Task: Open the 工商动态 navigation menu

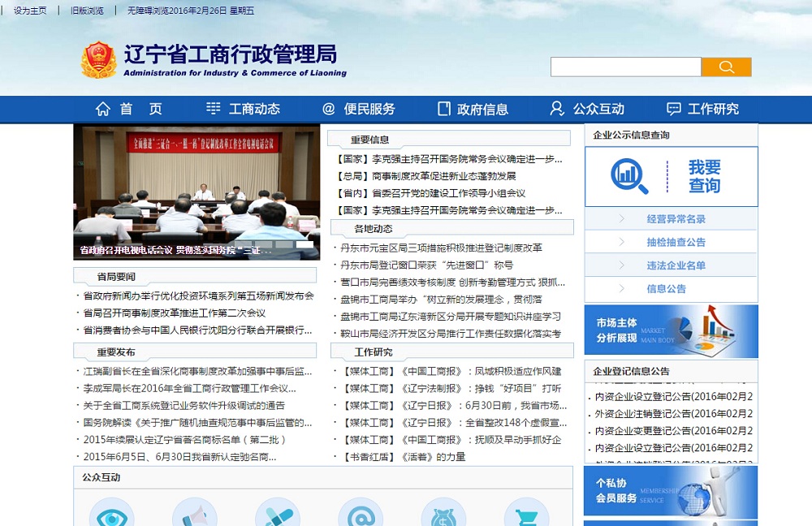Action: (x=254, y=109)
